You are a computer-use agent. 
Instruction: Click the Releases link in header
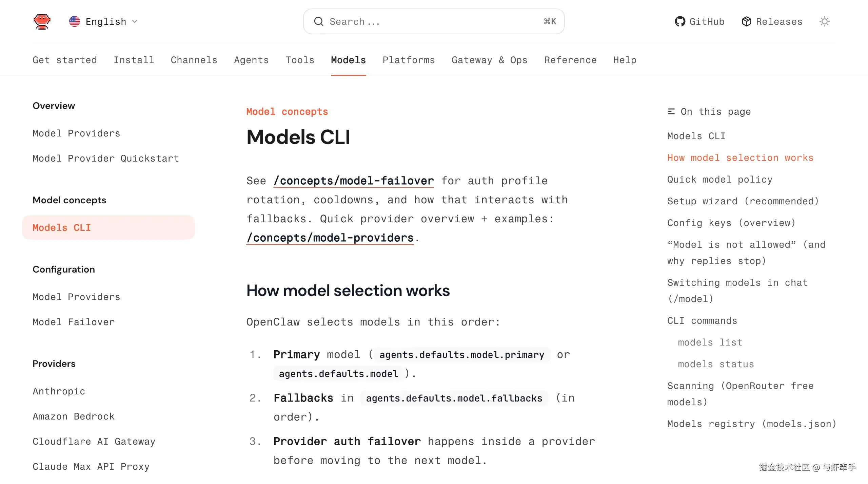click(x=779, y=22)
